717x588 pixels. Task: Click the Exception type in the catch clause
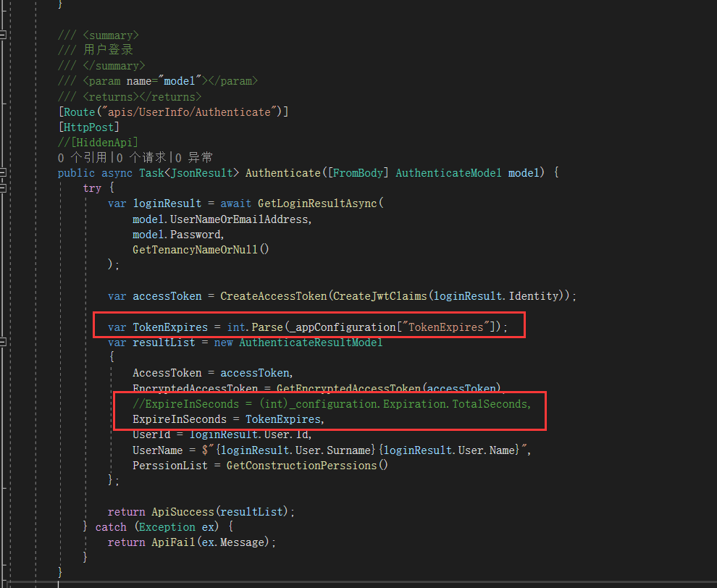(x=167, y=527)
